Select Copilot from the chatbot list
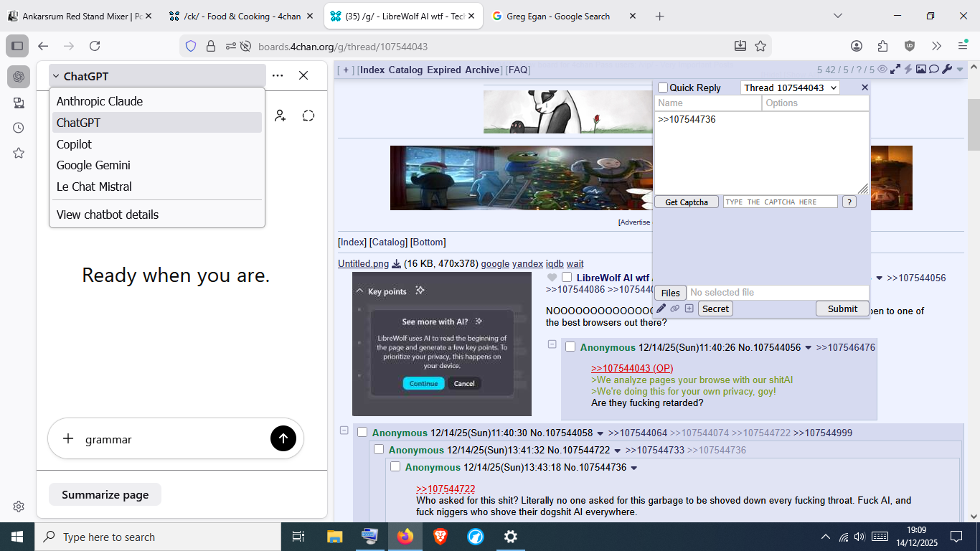 coord(157,144)
